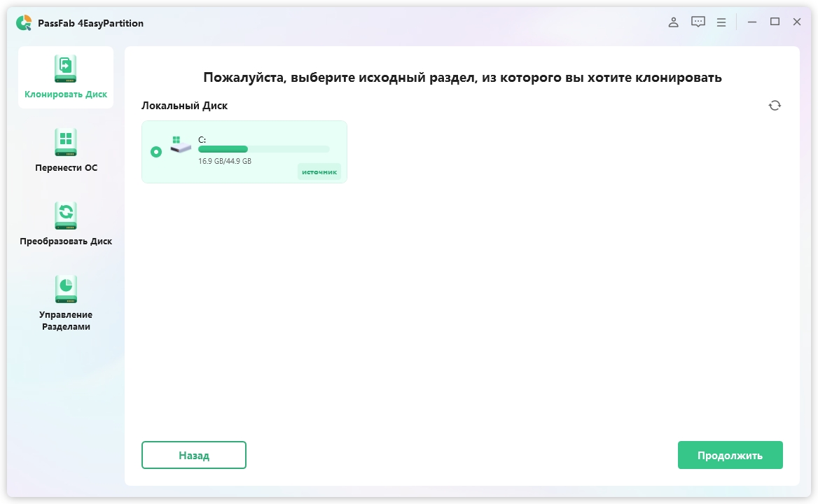Click the C: drive letter label

tap(202, 140)
